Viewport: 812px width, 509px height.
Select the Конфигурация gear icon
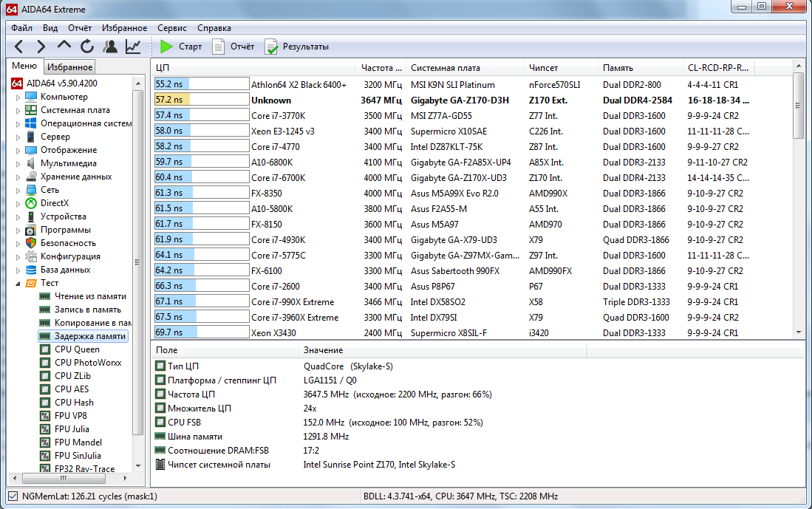(31, 256)
